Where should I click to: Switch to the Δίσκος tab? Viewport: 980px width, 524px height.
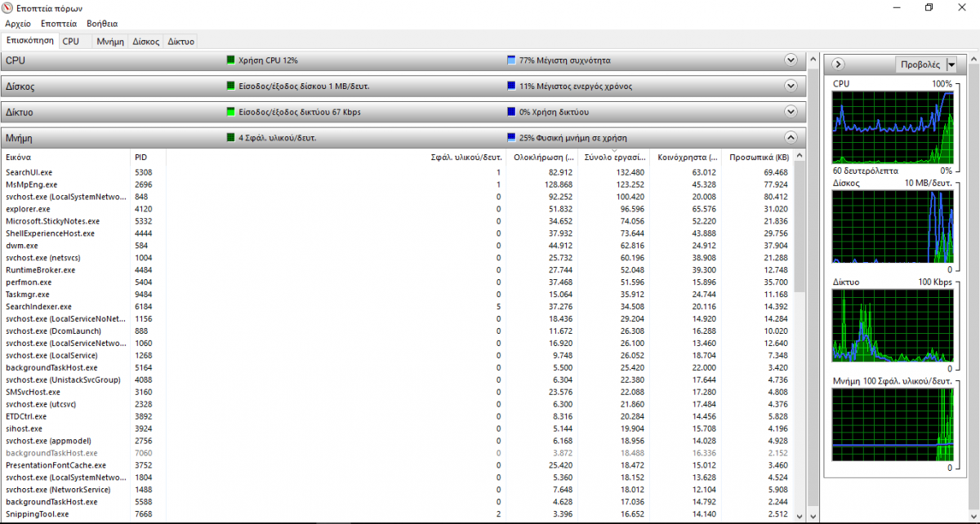146,41
